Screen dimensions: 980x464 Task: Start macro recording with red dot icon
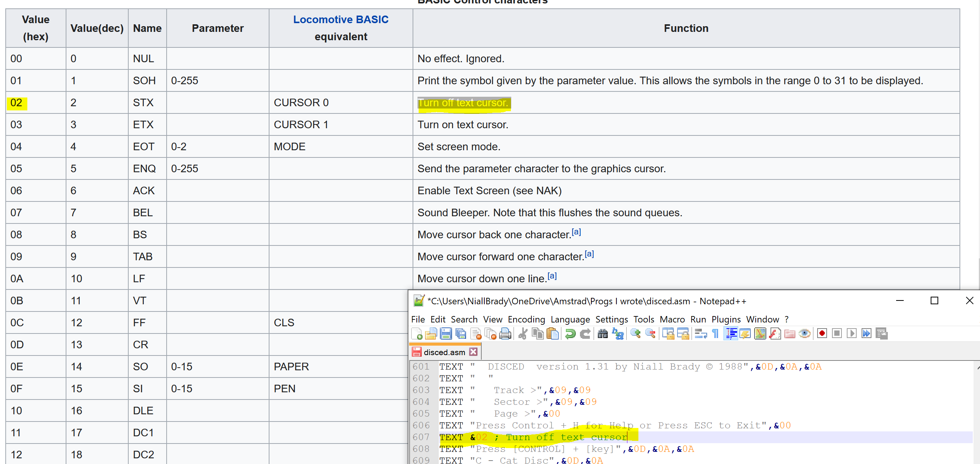pos(822,334)
